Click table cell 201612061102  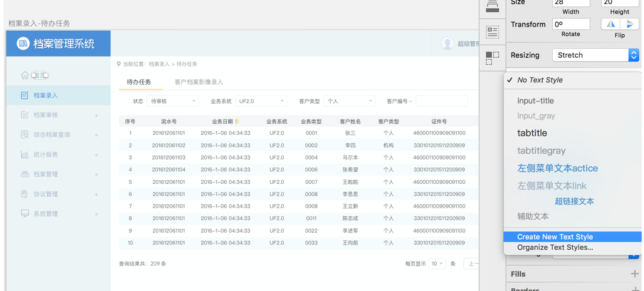point(168,145)
